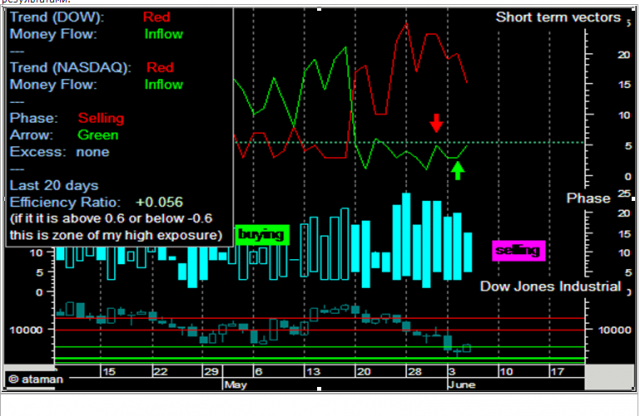Viewport: 640px width, 416px height.
Task: Click the "none" excess value
Action: click(x=93, y=152)
